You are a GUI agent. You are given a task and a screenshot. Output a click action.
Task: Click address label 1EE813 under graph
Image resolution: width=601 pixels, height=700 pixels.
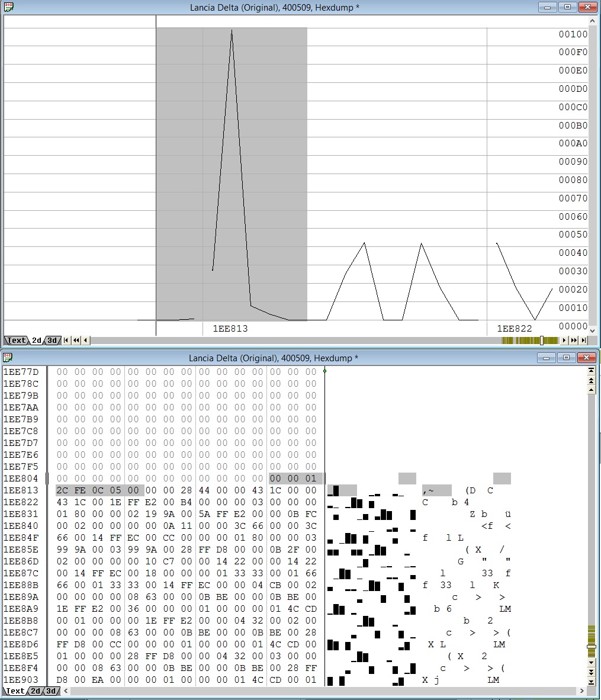tap(230, 329)
